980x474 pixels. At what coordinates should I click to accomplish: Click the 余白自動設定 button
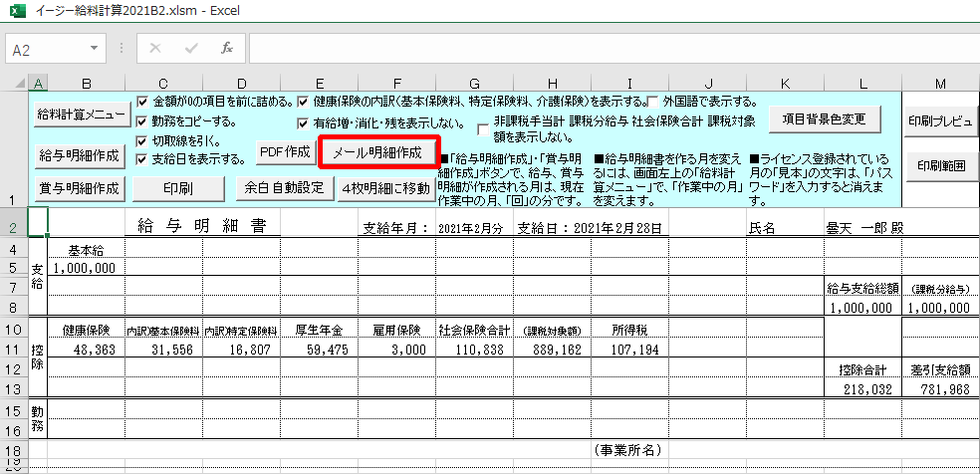pyautogui.click(x=287, y=187)
